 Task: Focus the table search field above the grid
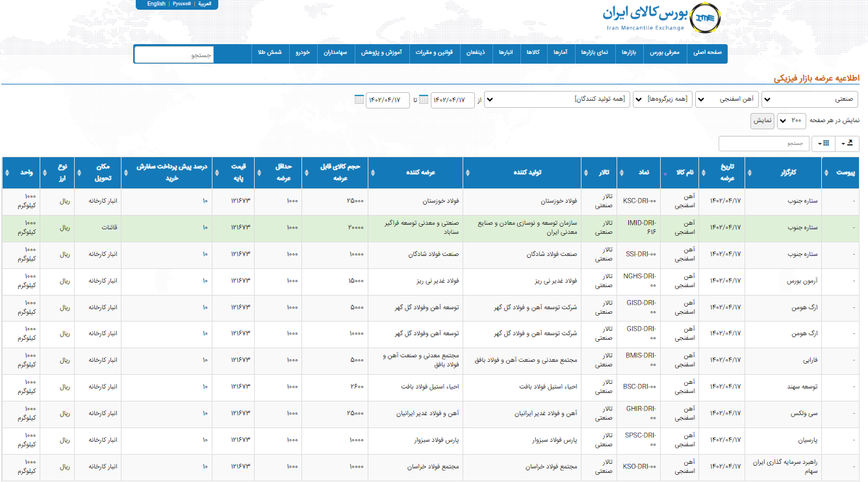(x=763, y=144)
